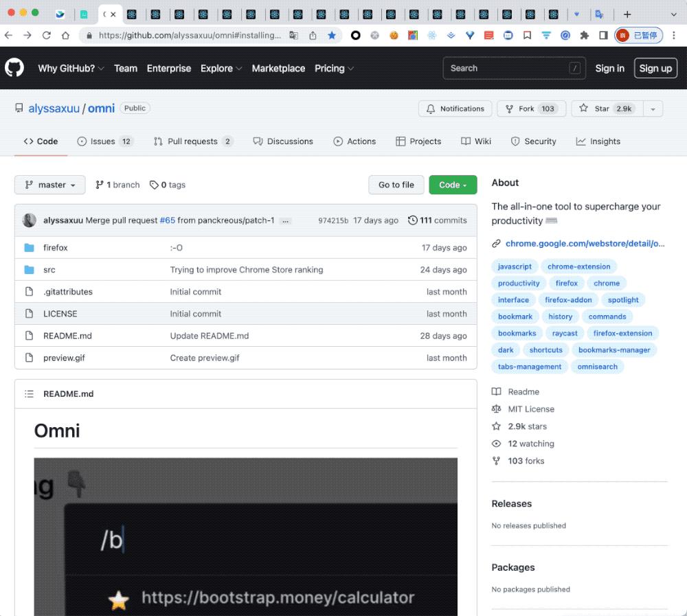View the 1 branch link
This screenshot has height=616, width=687.
click(x=117, y=185)
